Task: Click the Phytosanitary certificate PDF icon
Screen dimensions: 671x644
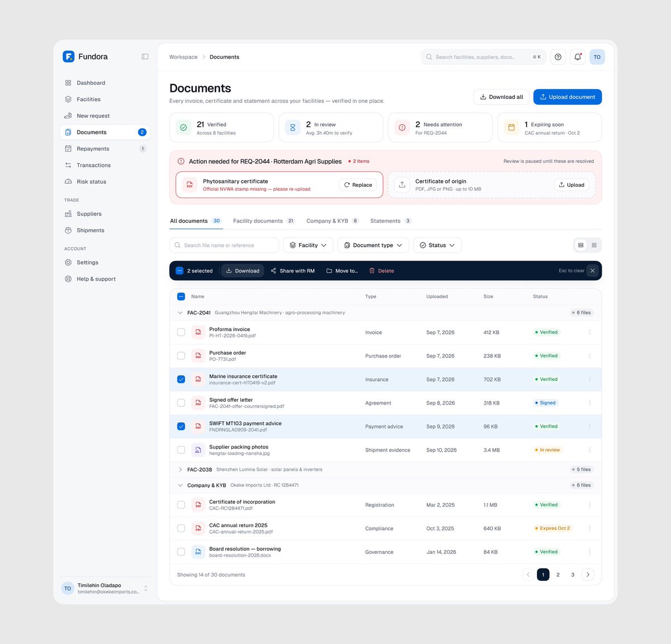Action: coord(190,185)
